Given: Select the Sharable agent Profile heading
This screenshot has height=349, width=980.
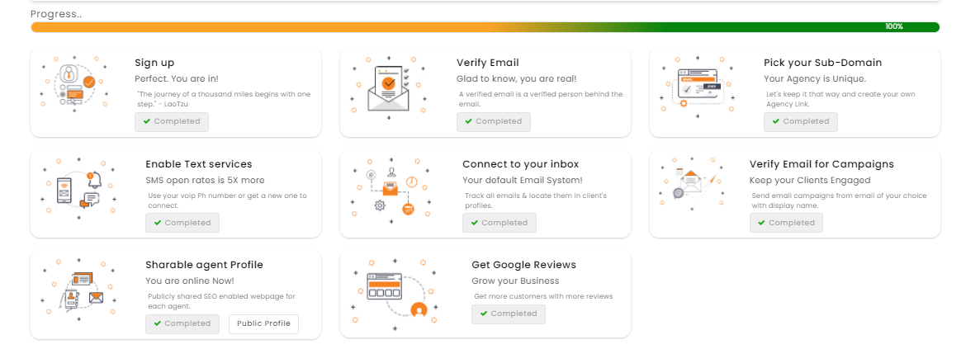Looking at the screenshot, I should (x=205, y=265).
